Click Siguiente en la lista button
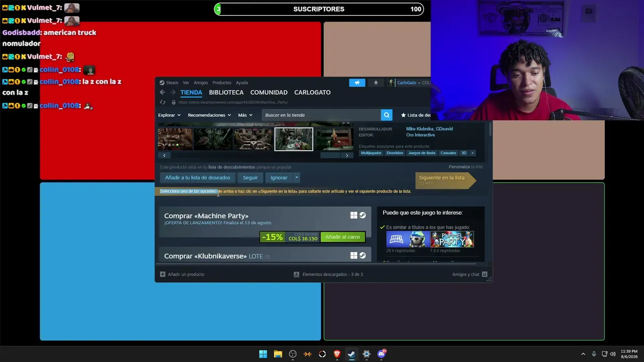The image size is (644, 362). click(x=445, y=180)
